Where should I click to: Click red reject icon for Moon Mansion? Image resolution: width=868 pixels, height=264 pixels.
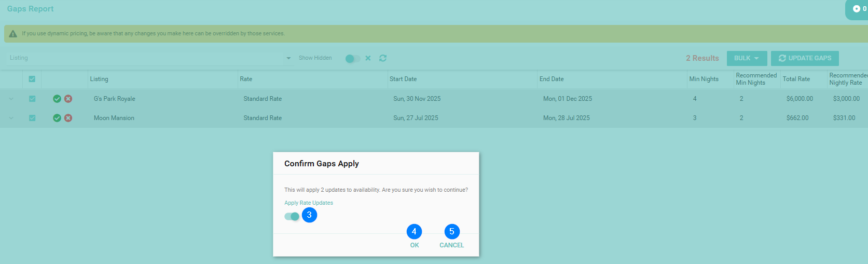68,118
